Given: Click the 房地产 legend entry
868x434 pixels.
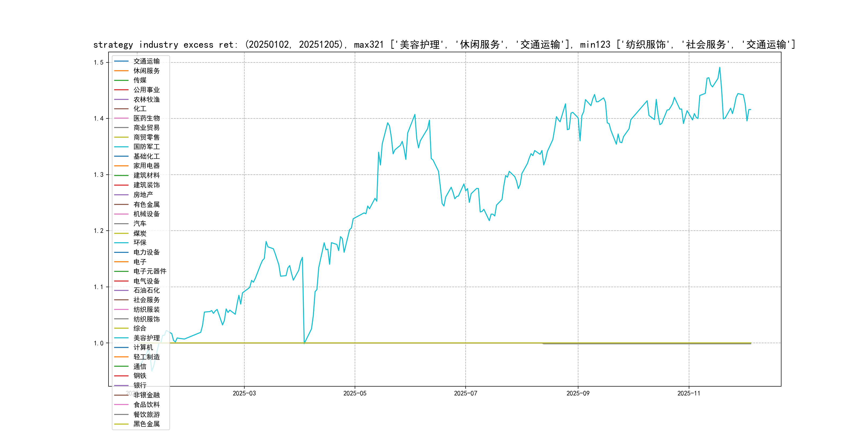Looking at the screenshot, I should pyautogui.click(x=143, y=195).
